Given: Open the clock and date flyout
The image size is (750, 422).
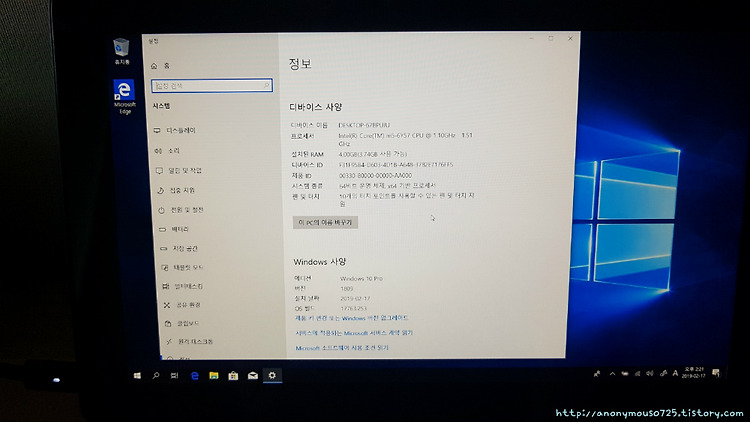Looking at the screenshot, I should (694, 372).
